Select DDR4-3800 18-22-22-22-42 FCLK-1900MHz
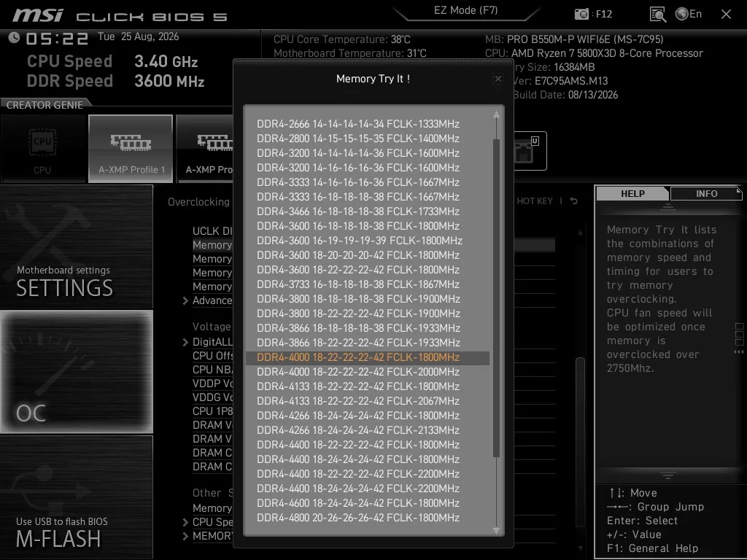 click(357, 314)
